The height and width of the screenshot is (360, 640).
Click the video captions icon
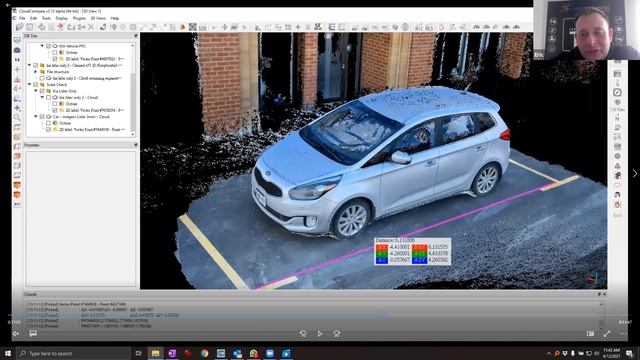tap(33, 333)
